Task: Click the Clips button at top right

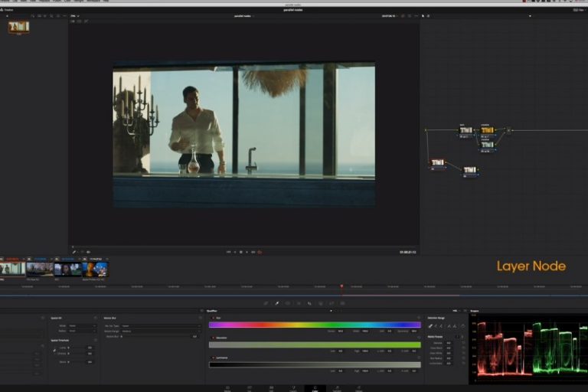Action: click(x=578, y=9)
